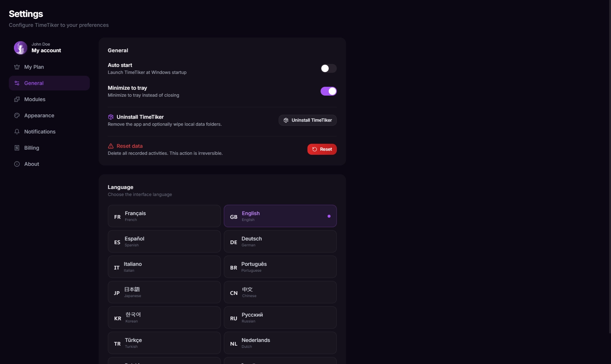Disable the Minimize to tray toggle

tap(328, 91)
